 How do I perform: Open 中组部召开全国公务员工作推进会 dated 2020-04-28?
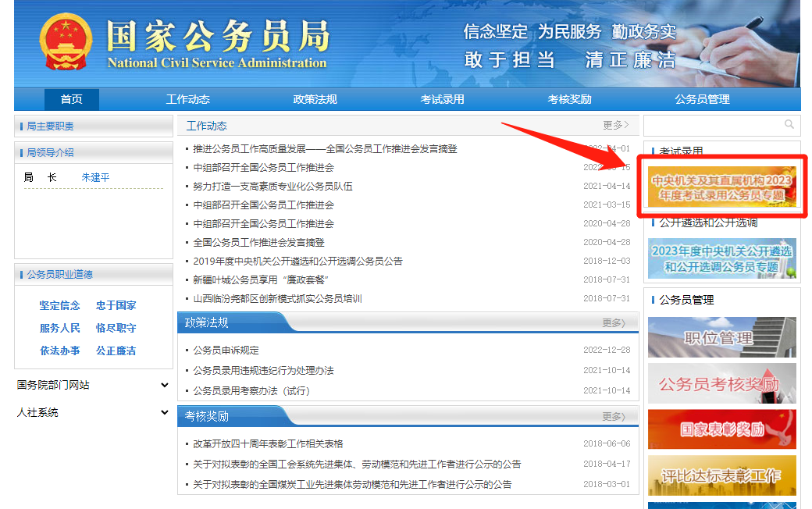pos(264,224)
